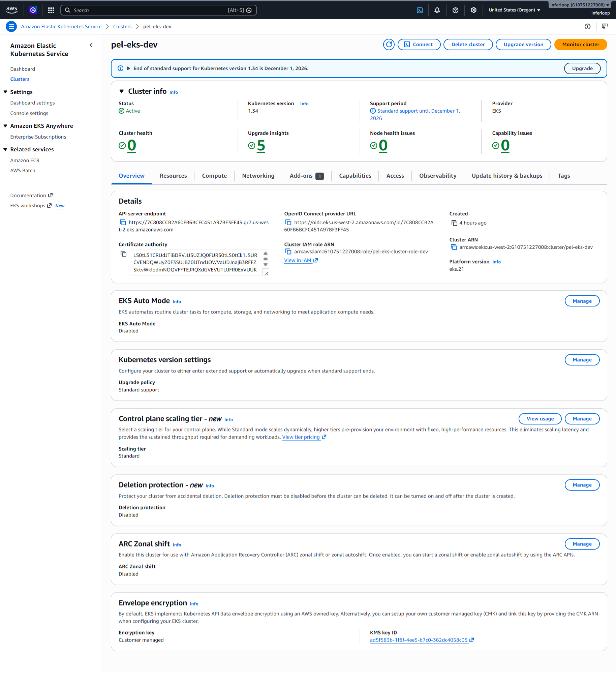Open the Amazon Q icon in top bar
Viewport: 616px width, 684px height.
click(x=33, y=10)
